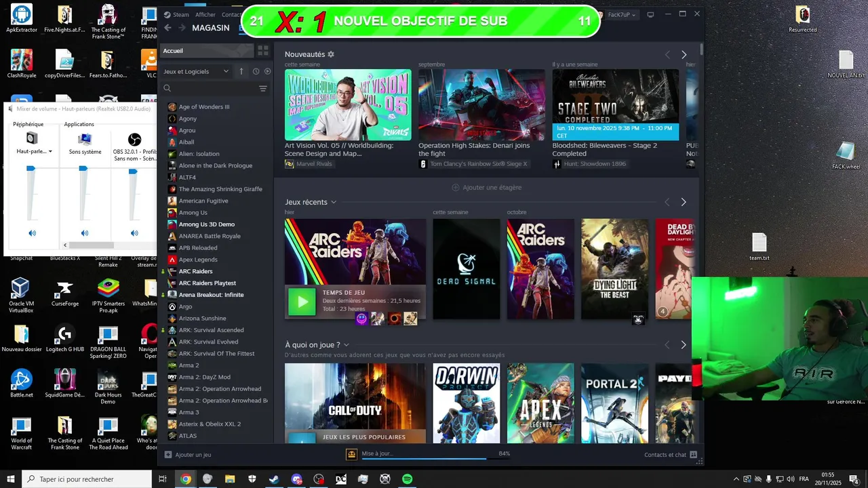This screenshot has height=488, width=868.
Task: Switch to the MAGASIN tab
Action: point(211,28)
